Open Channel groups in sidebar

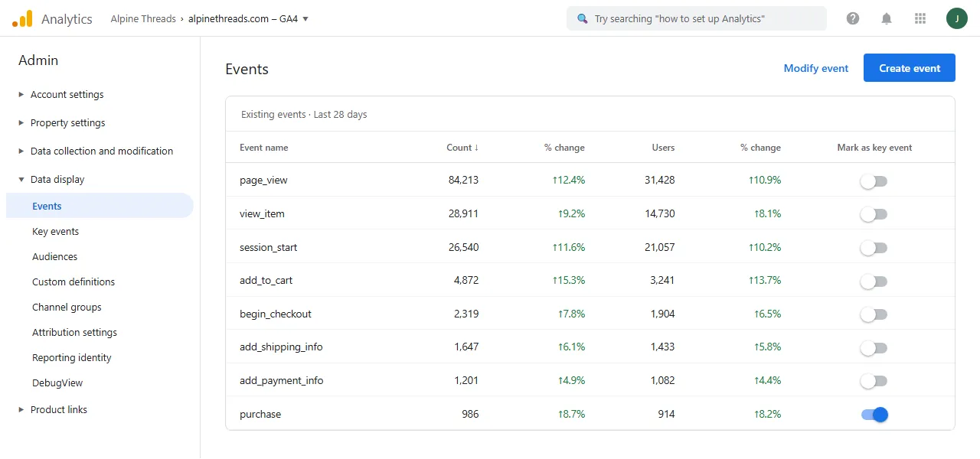click(67, 307)
